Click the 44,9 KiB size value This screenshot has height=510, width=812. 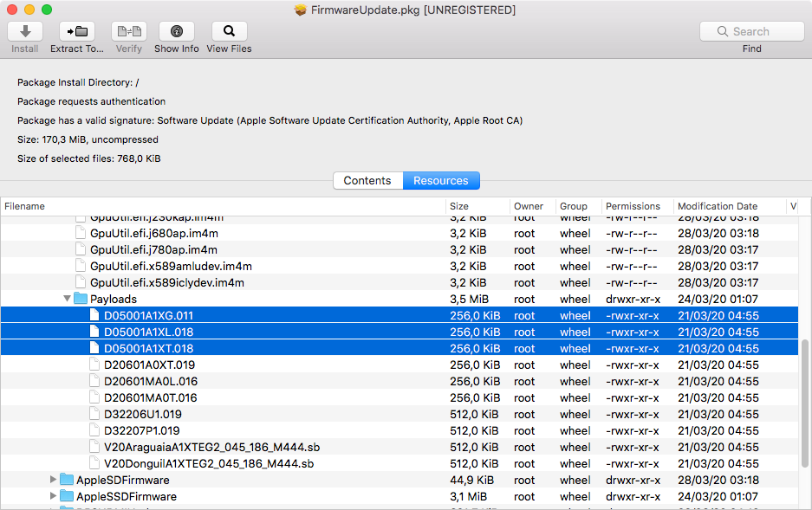(x=471, y=480)
